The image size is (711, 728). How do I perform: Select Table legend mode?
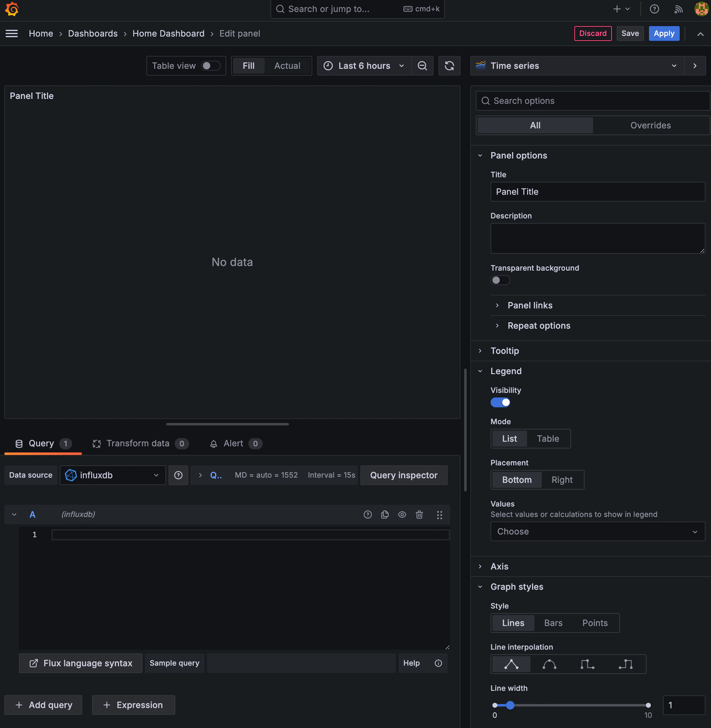(x=548, y=439)
